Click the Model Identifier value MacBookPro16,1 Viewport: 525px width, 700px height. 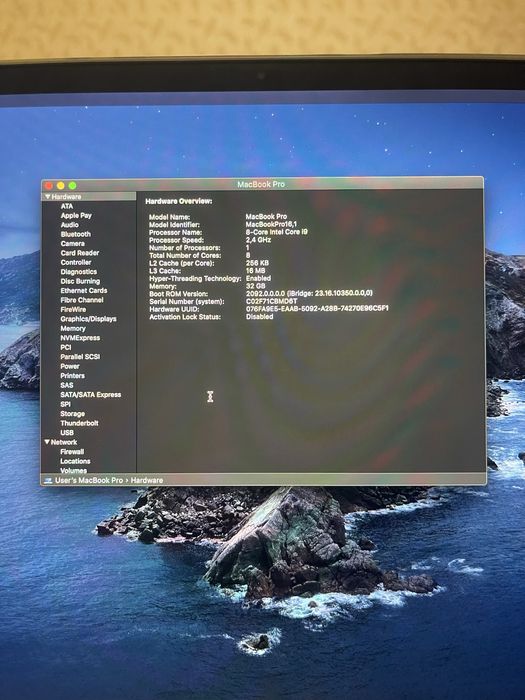[x=271, y=224]
